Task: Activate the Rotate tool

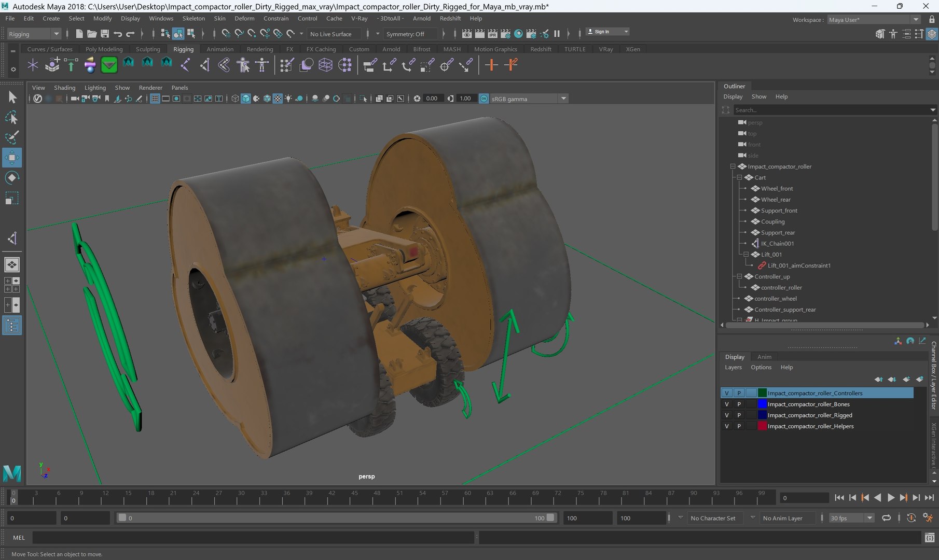Action: click(x=12, y=178)
